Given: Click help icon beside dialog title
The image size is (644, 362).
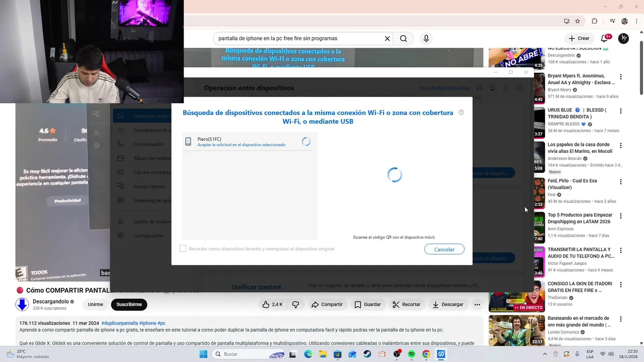Looking at the screenshot, I should click(x=461, y=113).
